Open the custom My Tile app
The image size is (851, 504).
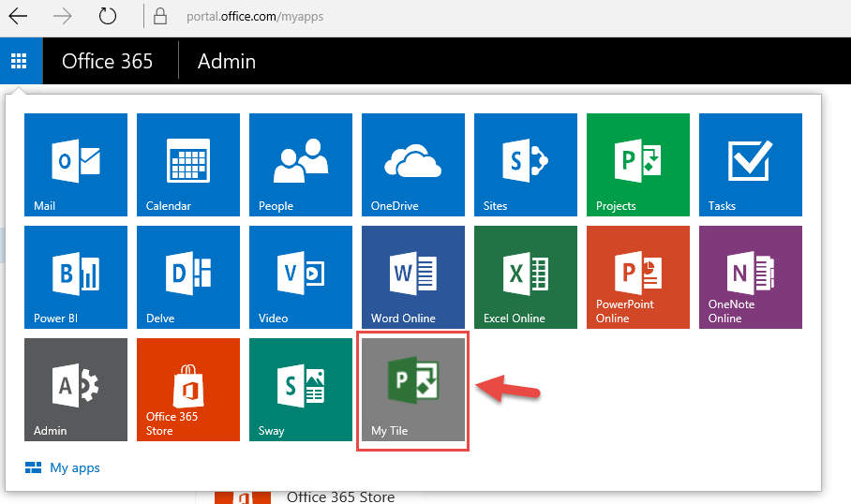coord(413,390)
